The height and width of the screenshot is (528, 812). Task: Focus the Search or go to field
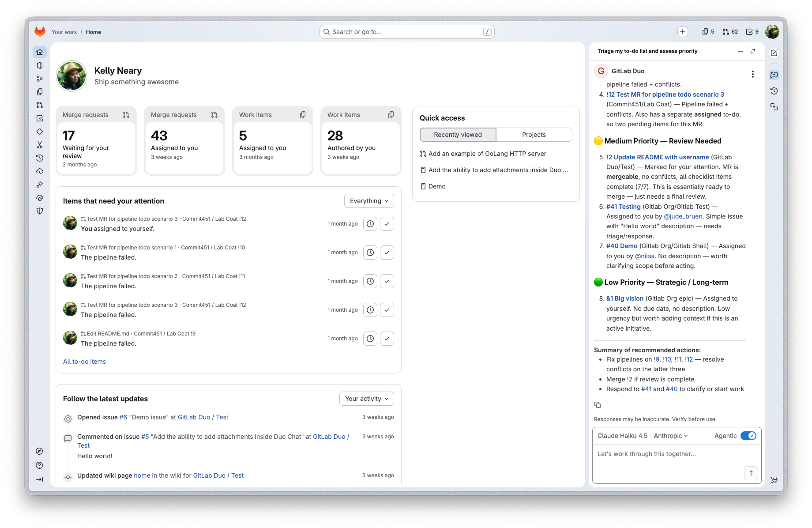[x=406, y=32]
